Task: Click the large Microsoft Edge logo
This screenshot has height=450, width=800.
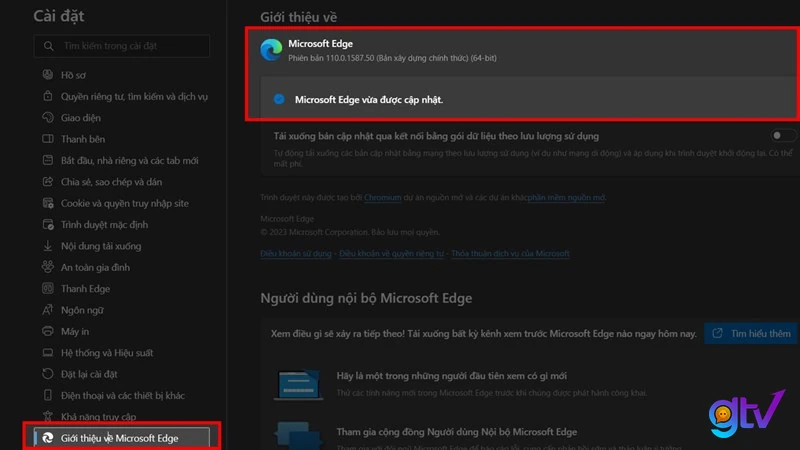Action: 271,49
